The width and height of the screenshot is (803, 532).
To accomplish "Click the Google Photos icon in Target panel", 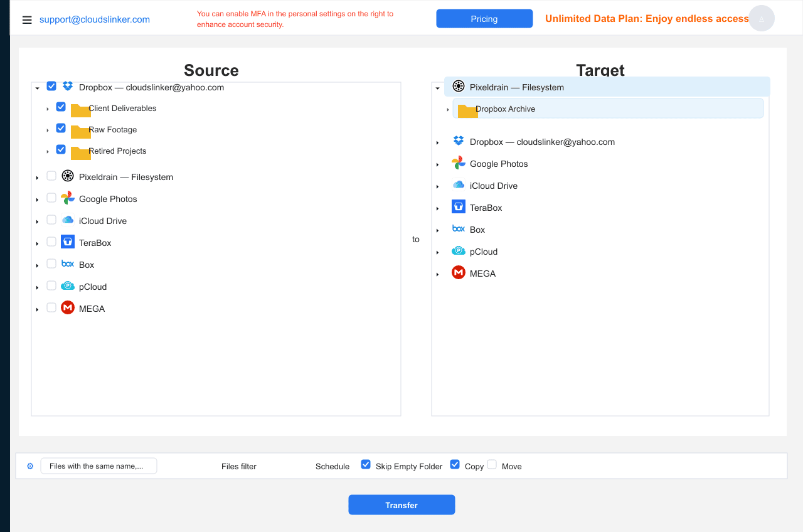I will pyautogui.click(x=459, y=163).
